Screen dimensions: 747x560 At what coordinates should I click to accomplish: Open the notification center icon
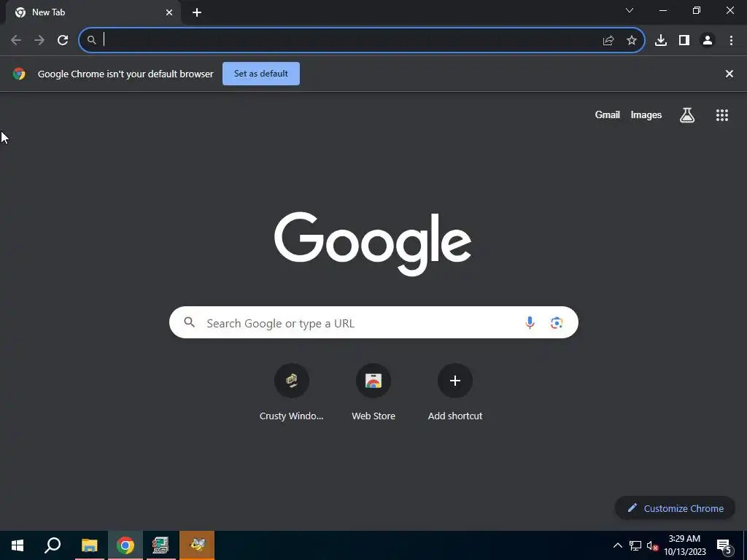(724, 546)
